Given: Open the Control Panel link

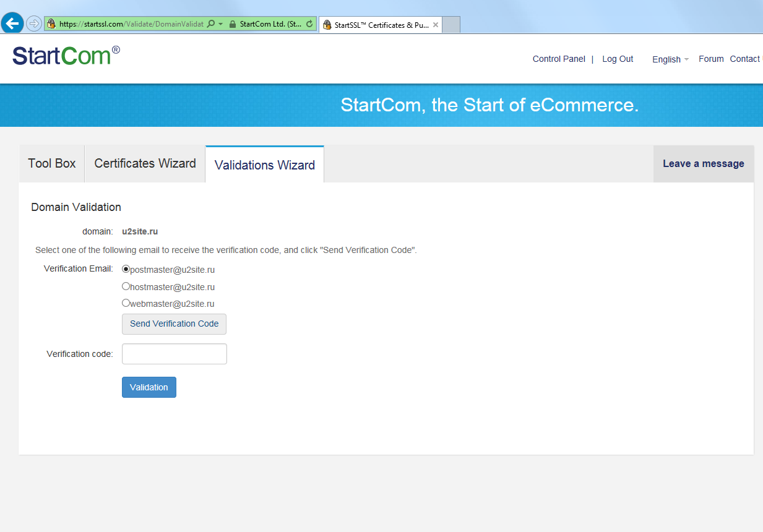Looking at the screenshot, I should coord(559,59).
